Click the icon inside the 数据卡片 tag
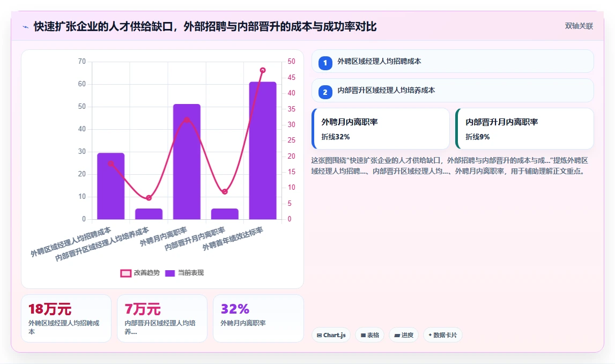 (x=430, y=335)
